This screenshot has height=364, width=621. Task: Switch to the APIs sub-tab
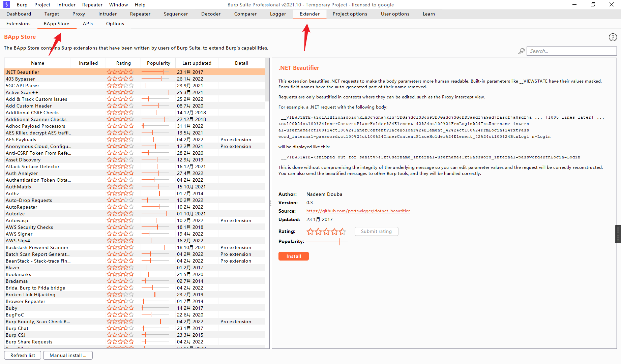88,24
